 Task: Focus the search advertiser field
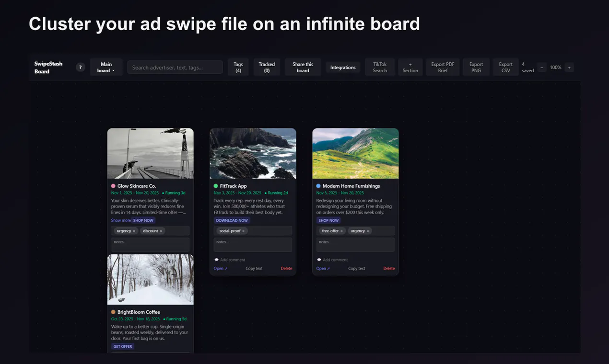[x=175, y=68]
